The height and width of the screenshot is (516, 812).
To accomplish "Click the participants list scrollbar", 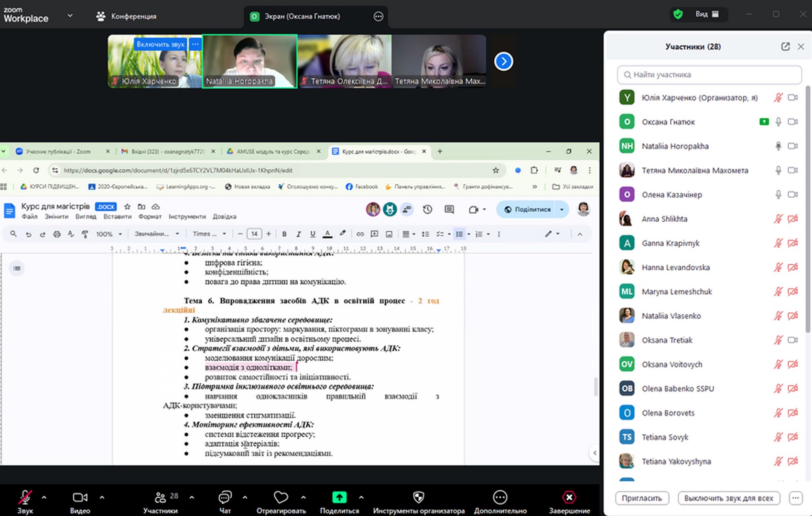I will 808,210.
